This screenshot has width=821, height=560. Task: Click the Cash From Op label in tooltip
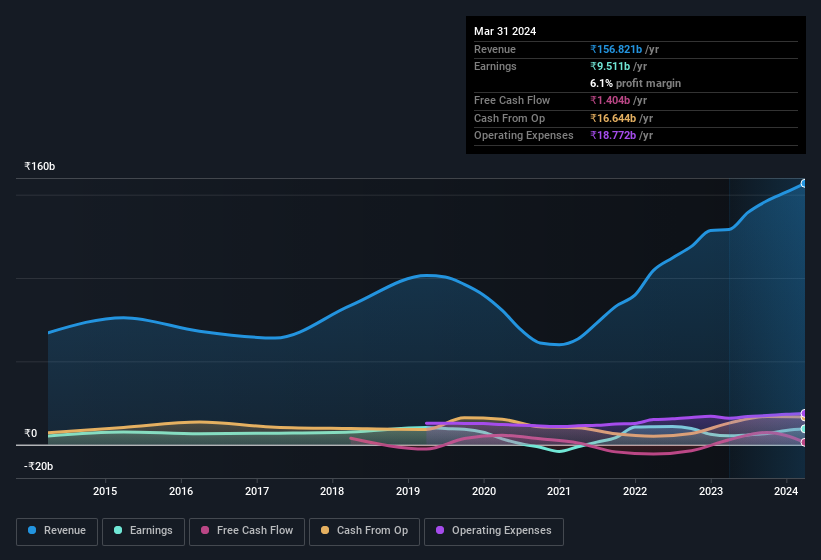(x=509, y=118)
